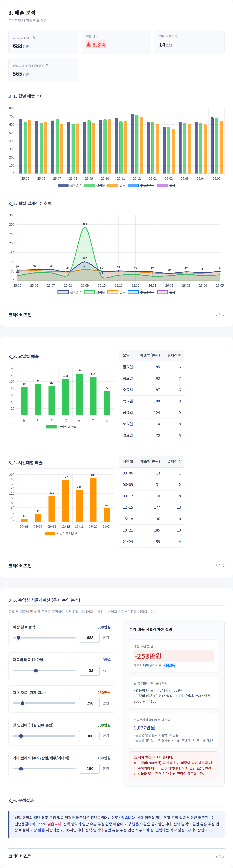233x868 pixels.
Task: Enable 전국 series in 월별 매출 추이 legend
Action: point(166,185)
